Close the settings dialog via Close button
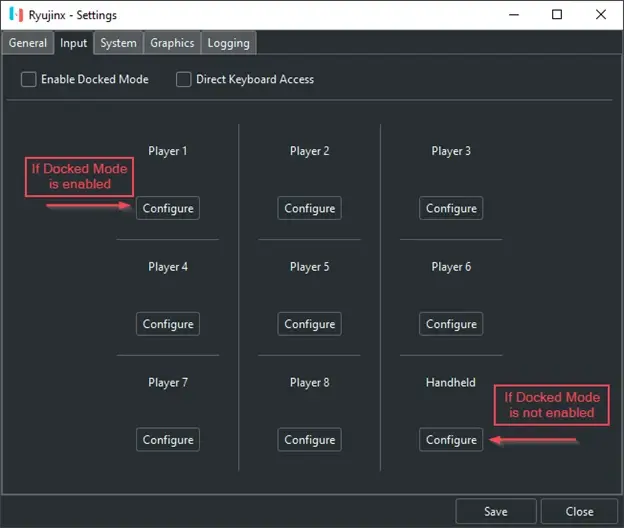 579,511
